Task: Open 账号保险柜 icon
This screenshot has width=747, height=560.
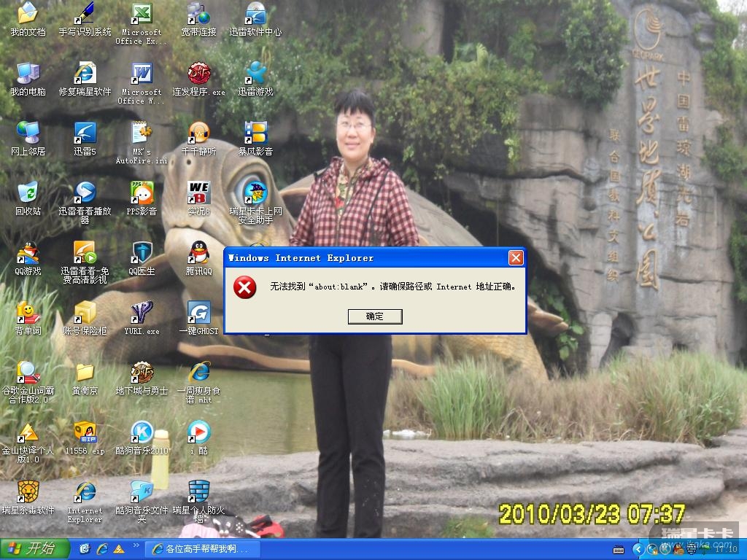Action: point(85,318)
